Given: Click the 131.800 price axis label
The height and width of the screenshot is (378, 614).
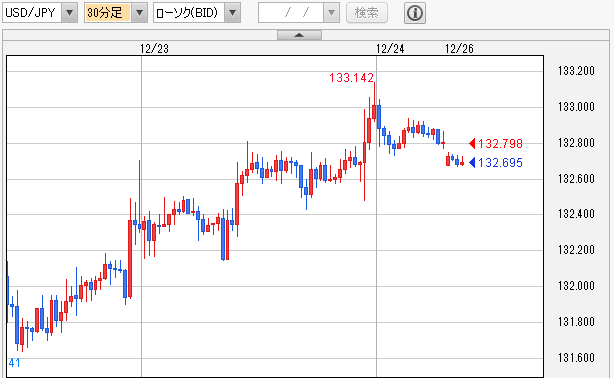Looking at the screenshot, I should 576,322.
